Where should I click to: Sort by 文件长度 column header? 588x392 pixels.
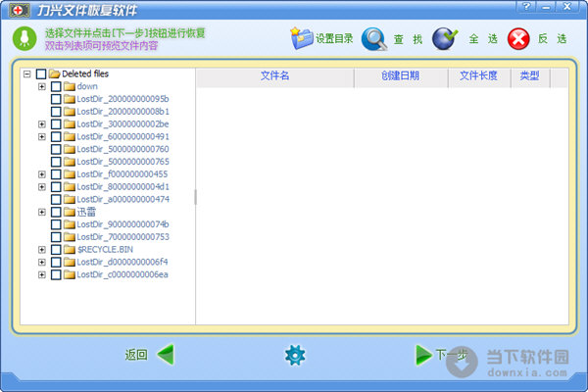click(479, 77)
